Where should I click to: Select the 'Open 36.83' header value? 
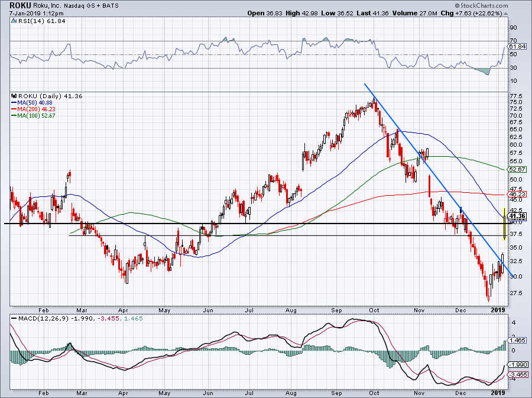265,13
